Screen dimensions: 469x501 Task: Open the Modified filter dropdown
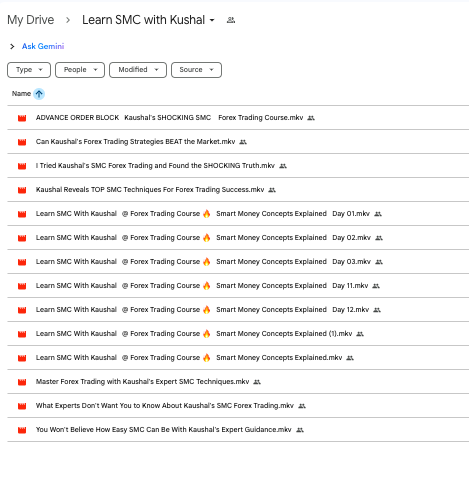click(x=138, y=70)
